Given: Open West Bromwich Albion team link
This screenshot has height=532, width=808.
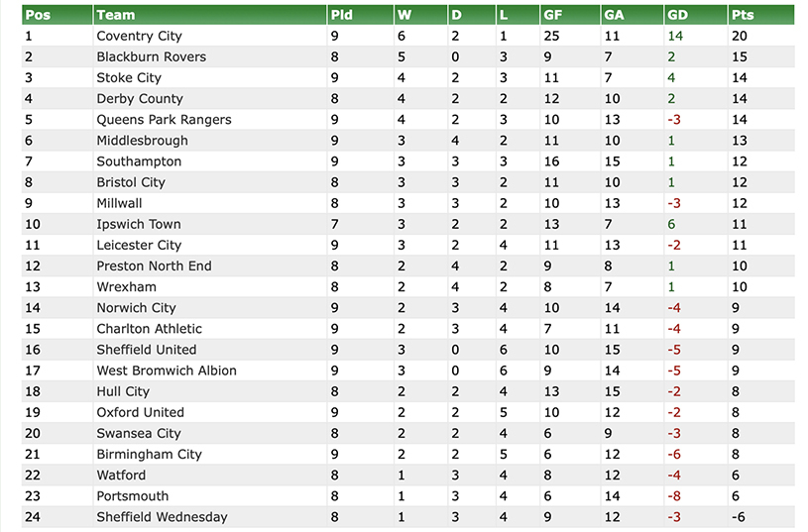Looking at the screenshot, I should pyautogui.click(x=167, y=371).
